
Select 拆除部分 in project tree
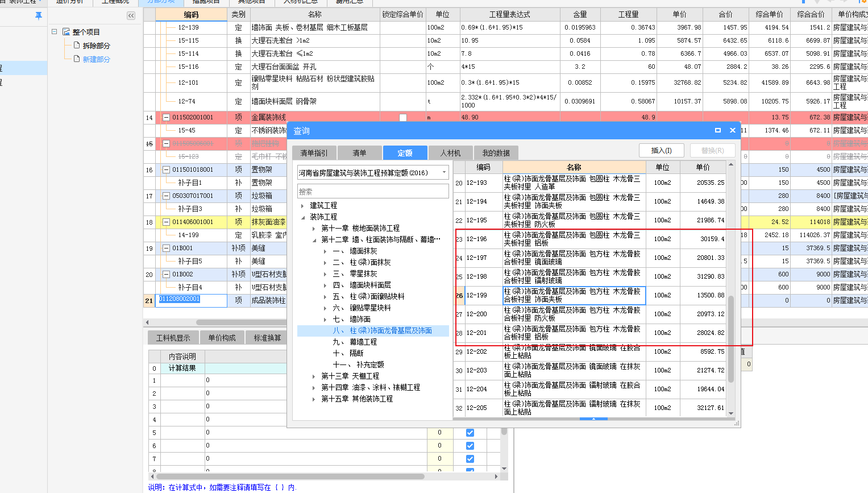click(96, 45)
